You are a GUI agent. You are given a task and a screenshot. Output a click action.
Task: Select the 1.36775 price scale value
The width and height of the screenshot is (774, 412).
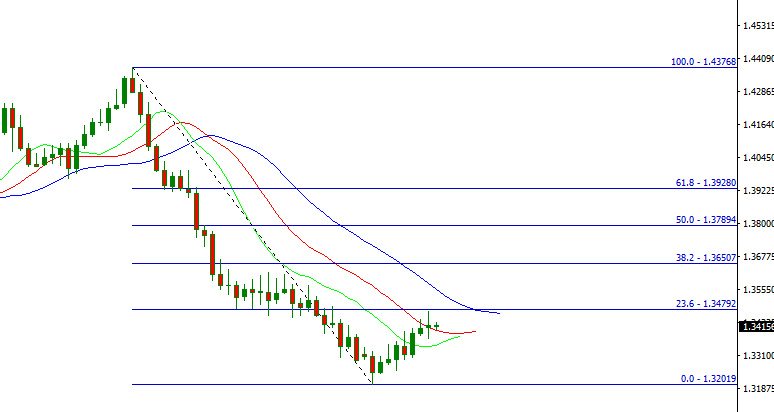point(755,257)
